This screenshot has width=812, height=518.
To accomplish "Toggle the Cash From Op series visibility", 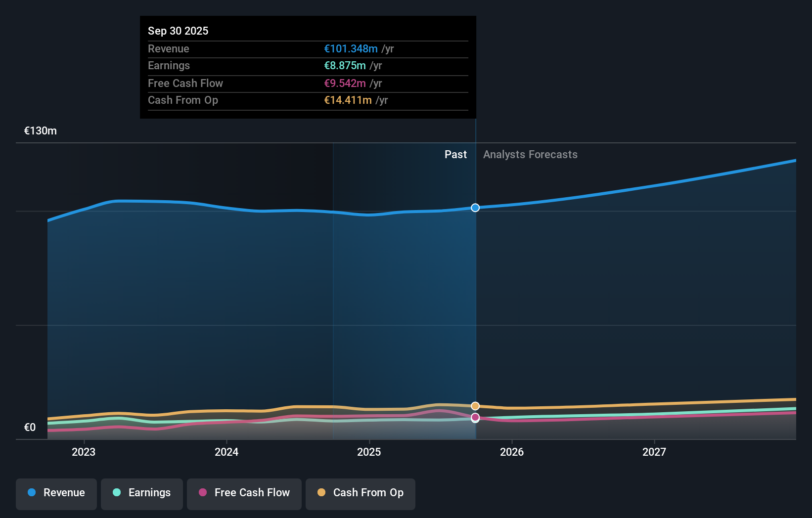I will point(360,493).
